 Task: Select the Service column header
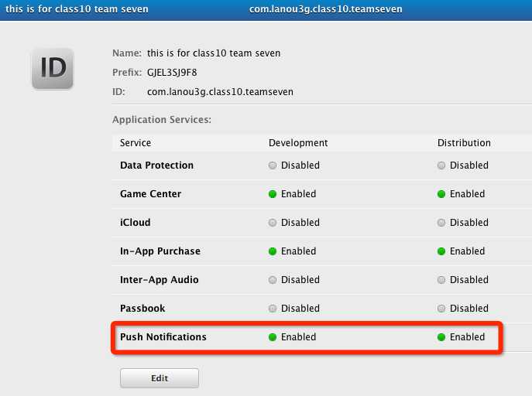[136, 143]
